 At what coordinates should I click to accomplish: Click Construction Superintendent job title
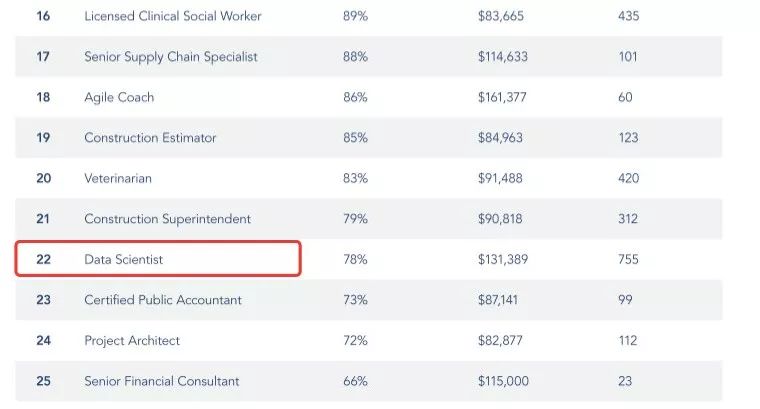pyautogui.click(x=167, y=219)
